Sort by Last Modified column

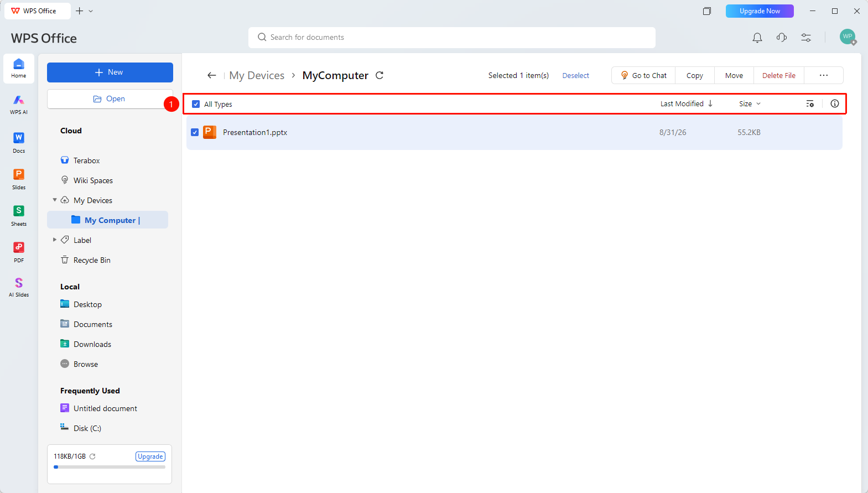(687, 103)
